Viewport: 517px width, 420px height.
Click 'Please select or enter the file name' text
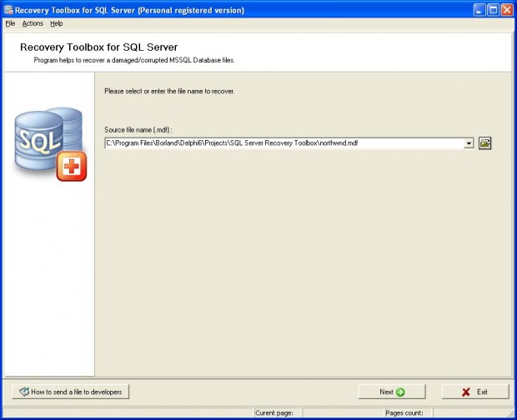[169, 91]
